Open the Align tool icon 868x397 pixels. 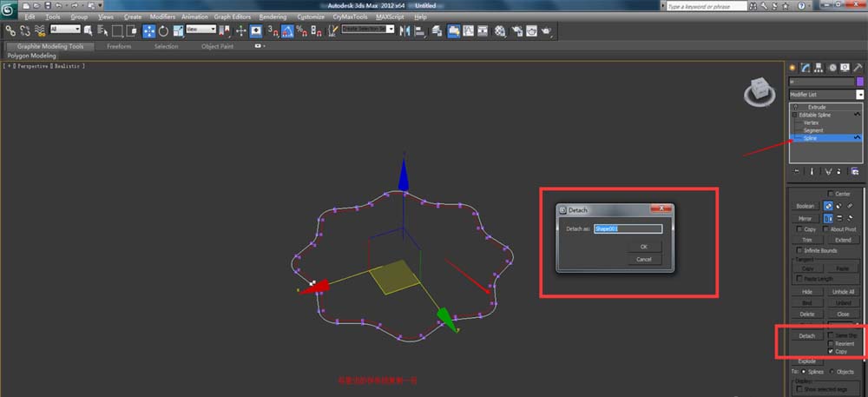pyautogui.click(x=419, y=31)
